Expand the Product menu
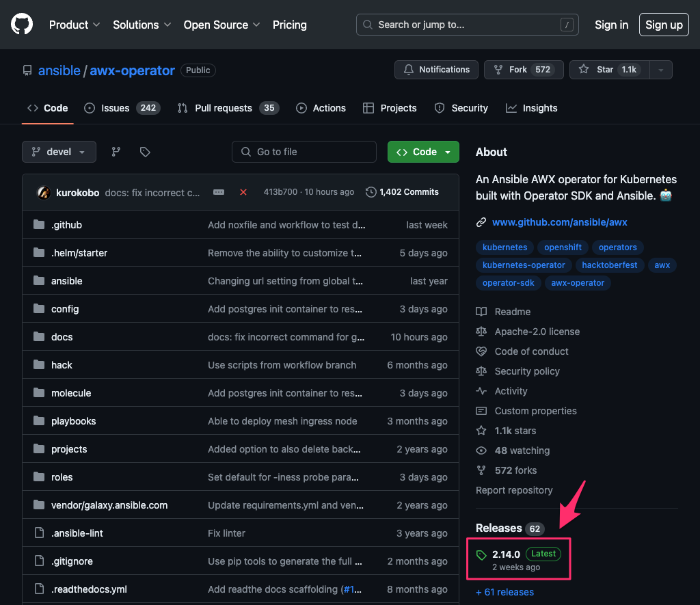This screenshot has width=700, height=605. (74, 25)
